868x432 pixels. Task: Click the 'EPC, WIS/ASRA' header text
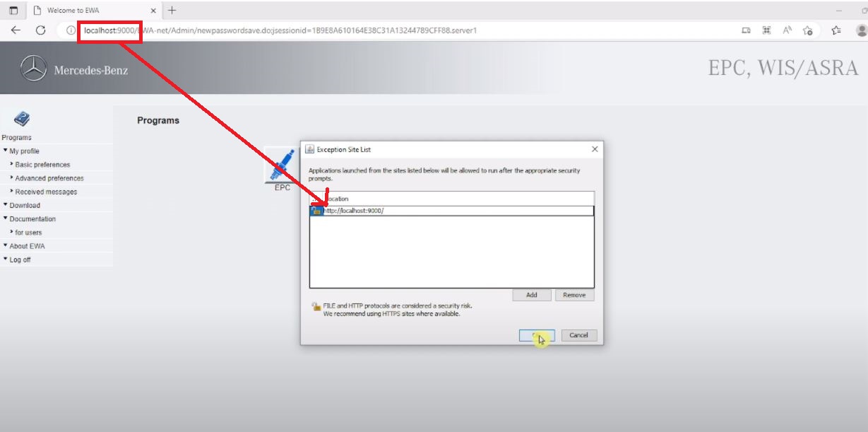click(783, 68)
